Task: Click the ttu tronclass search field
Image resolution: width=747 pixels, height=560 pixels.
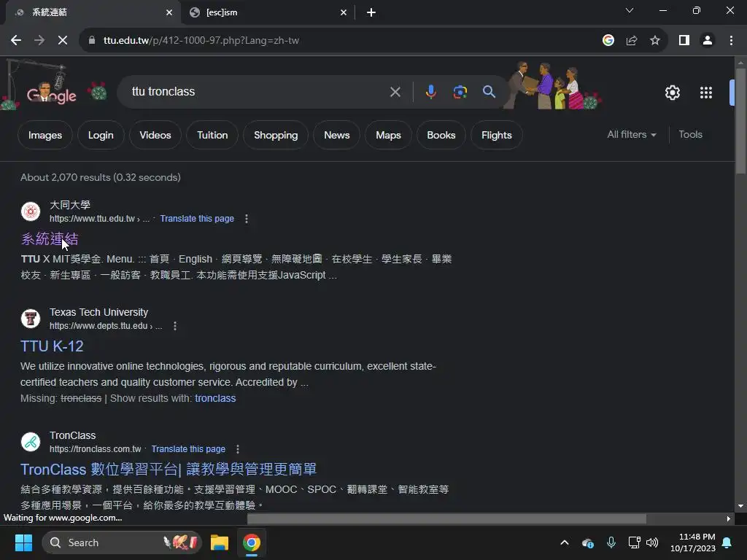Action: 258,91
